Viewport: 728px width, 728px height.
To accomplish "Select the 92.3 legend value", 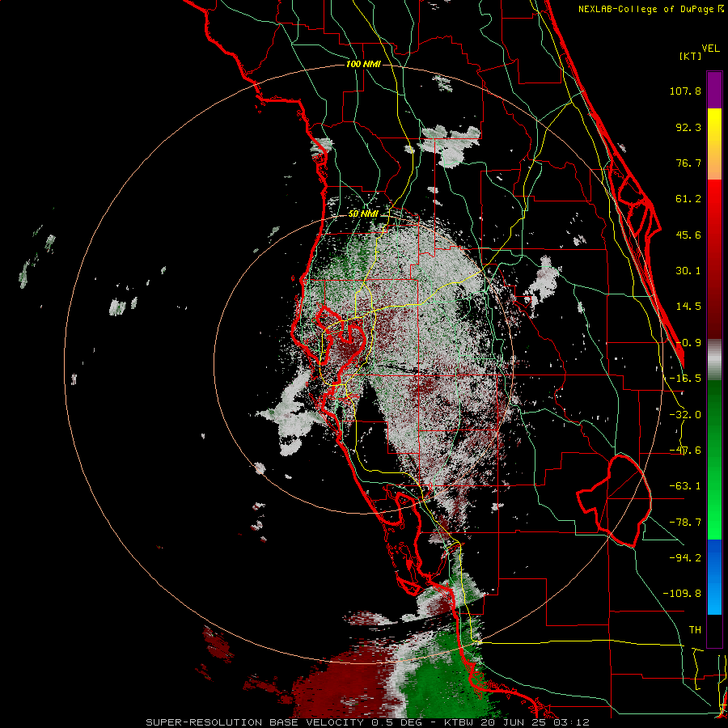I will click(x=688, y=127).
